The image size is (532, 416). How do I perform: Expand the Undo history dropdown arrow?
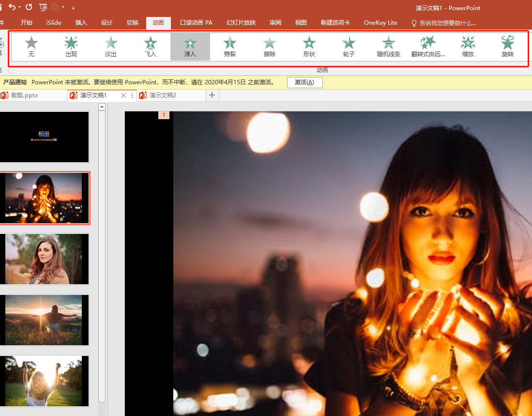(19, 8)
